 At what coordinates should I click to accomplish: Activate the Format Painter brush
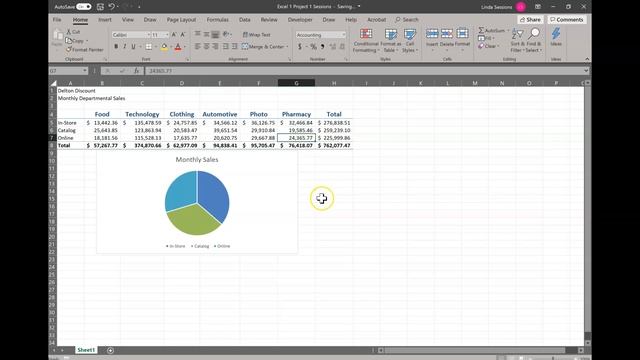click(x=69, y=50)
